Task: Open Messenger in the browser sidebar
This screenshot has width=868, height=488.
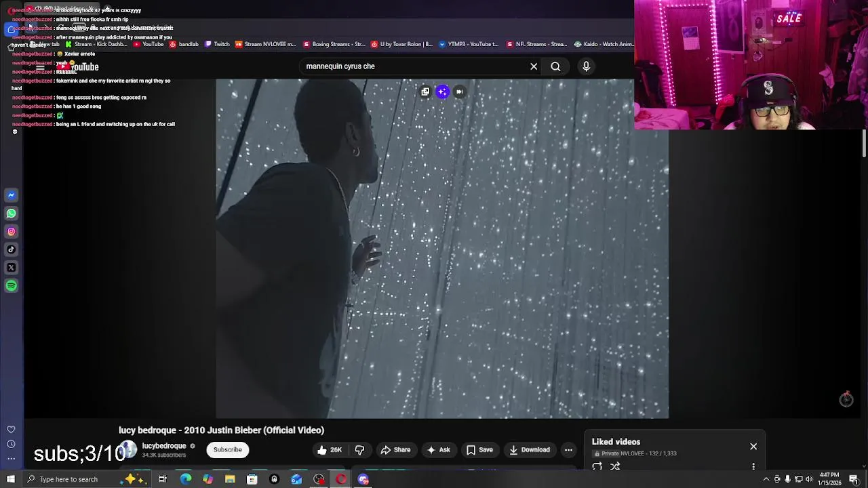Action: point(11,195)
